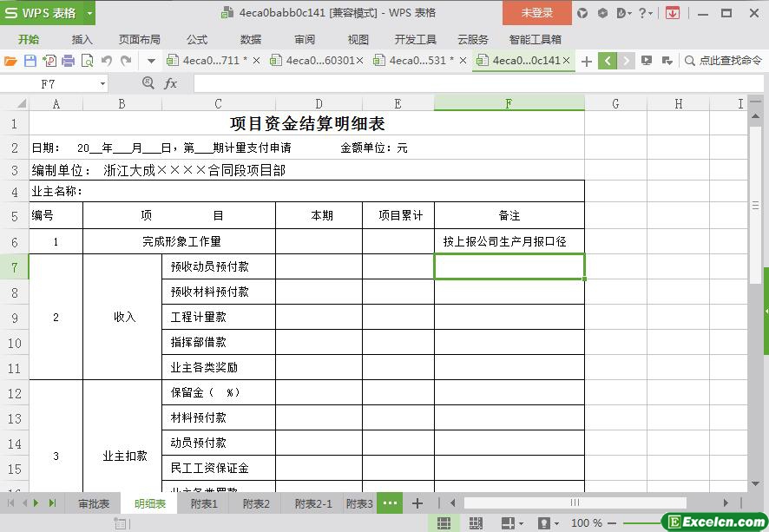Show more sheets with green ellipsis button

(390, 503)
